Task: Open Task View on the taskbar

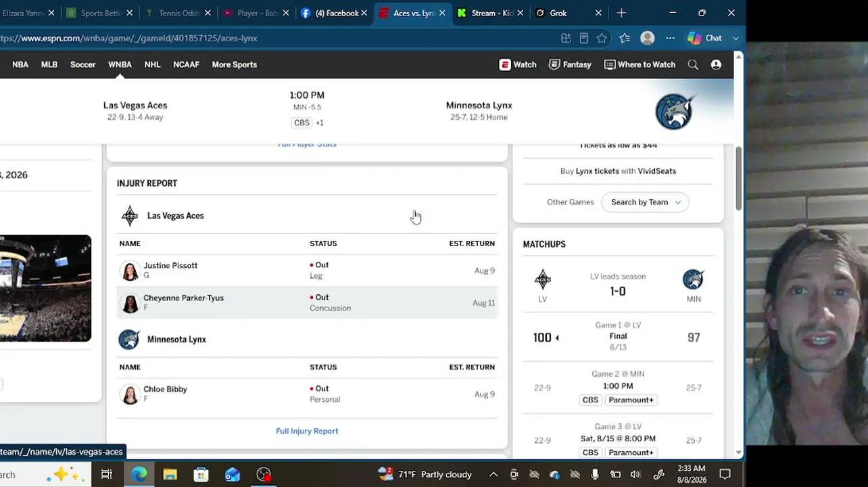Action: pos(106,474)
